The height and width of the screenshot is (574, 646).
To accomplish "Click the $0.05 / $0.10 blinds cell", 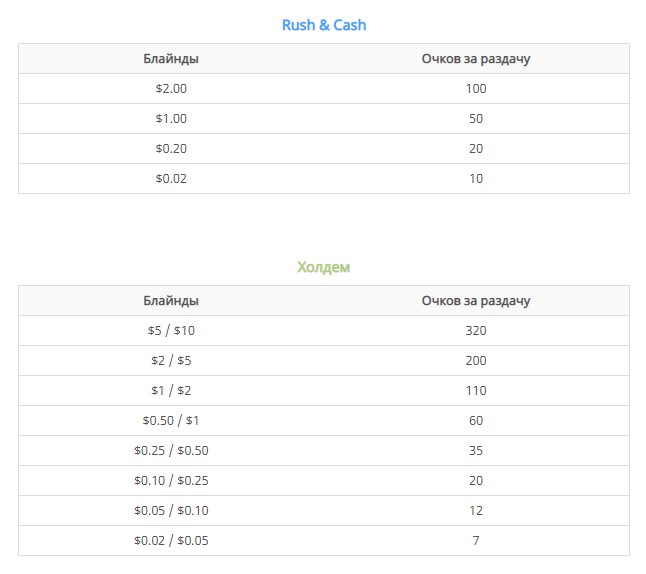I will [x=171, y=511].
